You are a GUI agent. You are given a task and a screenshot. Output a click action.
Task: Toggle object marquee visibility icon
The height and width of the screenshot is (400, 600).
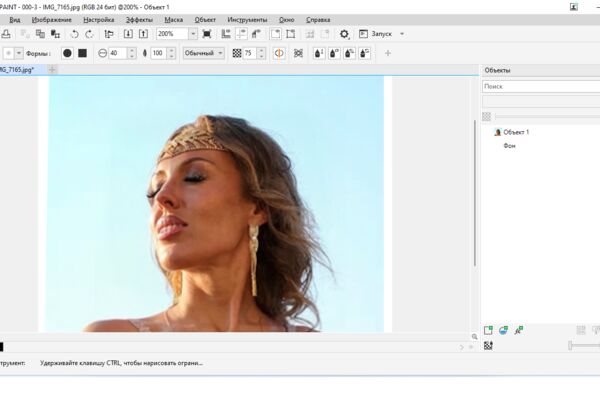click(x=291, y=34)
